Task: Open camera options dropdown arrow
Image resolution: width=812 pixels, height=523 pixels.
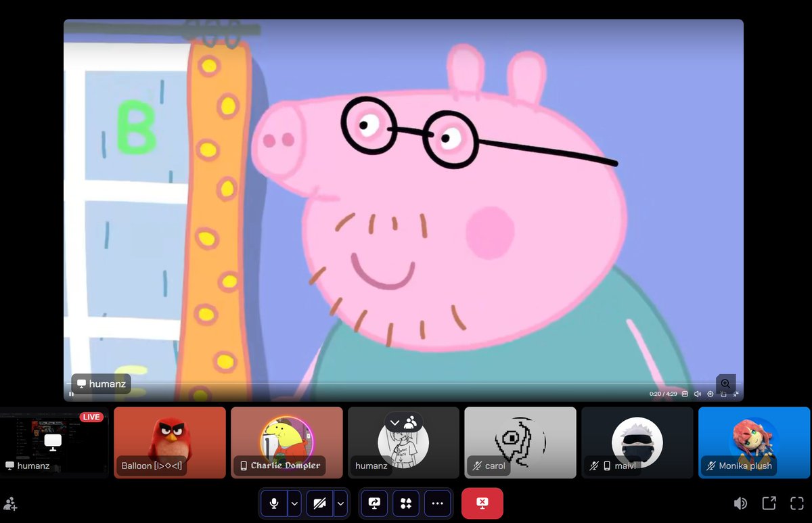Action: pos(340,503)
